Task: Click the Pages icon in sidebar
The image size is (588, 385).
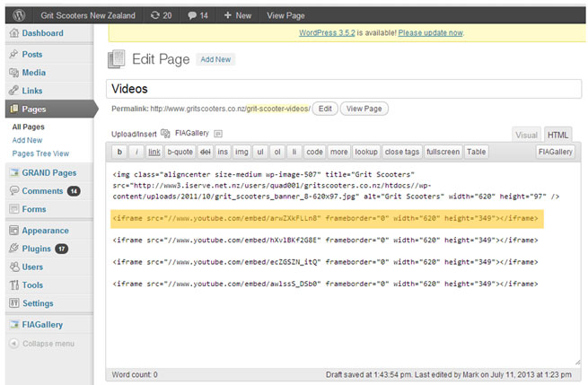Action: (x=13, y=109)
